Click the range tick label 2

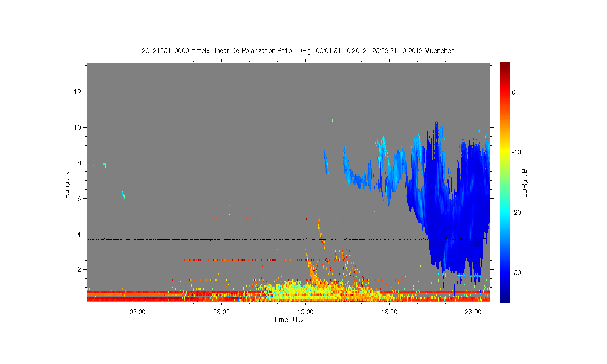point(80,269)
